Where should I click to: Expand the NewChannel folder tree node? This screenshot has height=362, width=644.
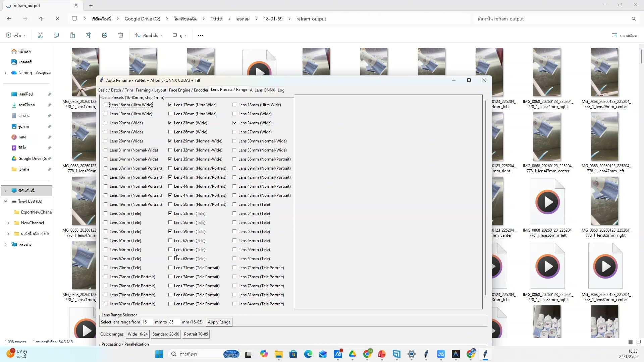pyautogui.click(x=8, y=223)
